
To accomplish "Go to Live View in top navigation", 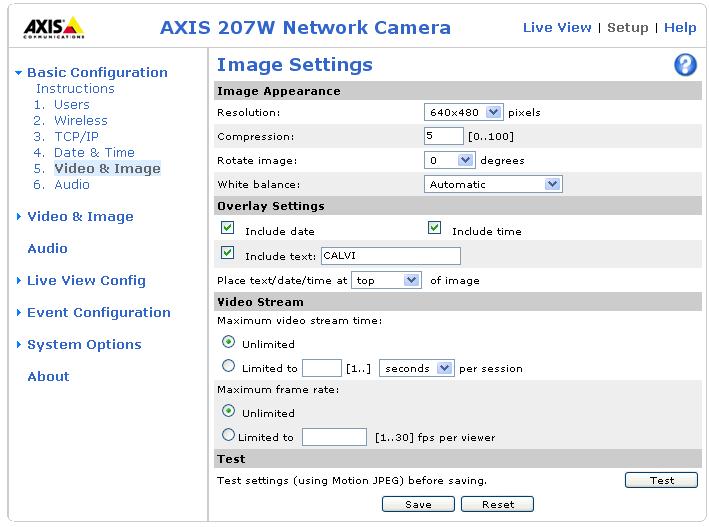I will (x=557, y=28).
